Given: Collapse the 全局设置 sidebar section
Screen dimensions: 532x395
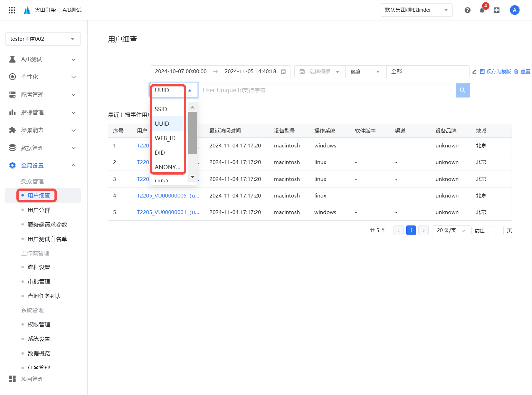Looking at the screenshot, I should (74, 165).
